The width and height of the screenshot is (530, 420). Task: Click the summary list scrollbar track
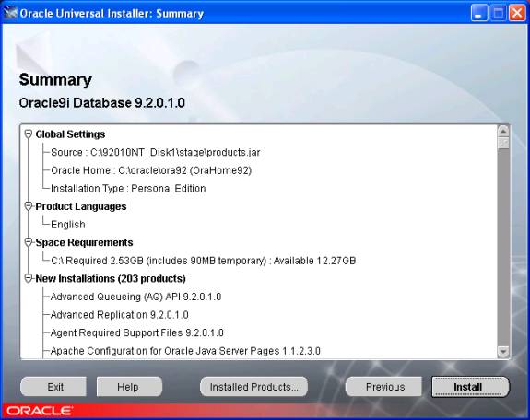click(503, 247)
